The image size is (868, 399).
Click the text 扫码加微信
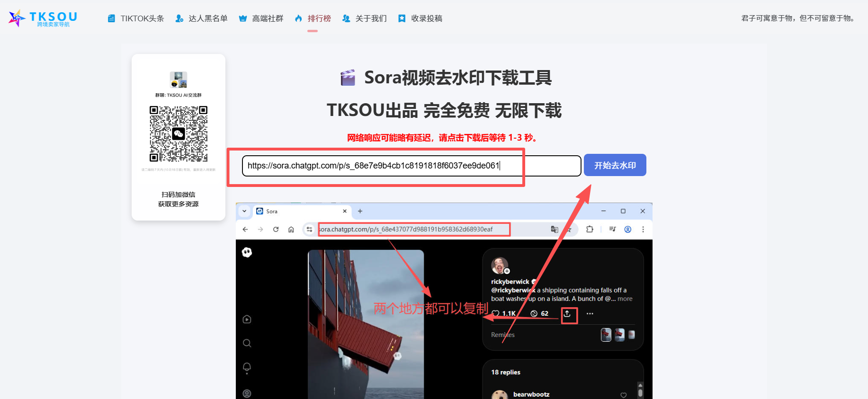coord(179,195)
